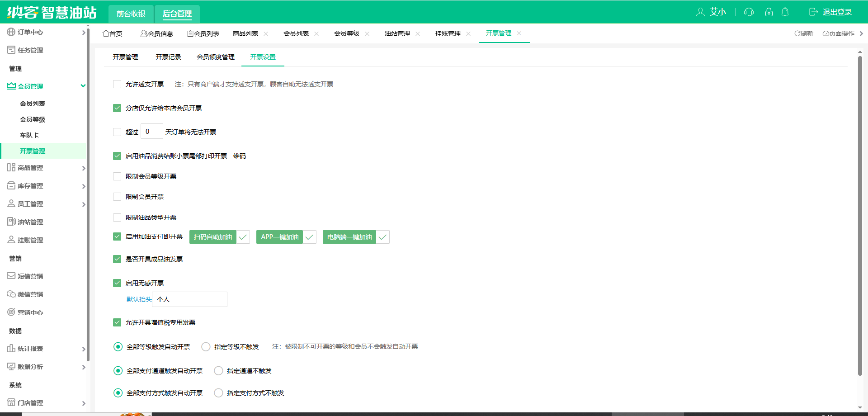The width and height of the screenshot is (868, 416).
Task: Expand the 员工管理 chevron arrow
Action: 84,204
